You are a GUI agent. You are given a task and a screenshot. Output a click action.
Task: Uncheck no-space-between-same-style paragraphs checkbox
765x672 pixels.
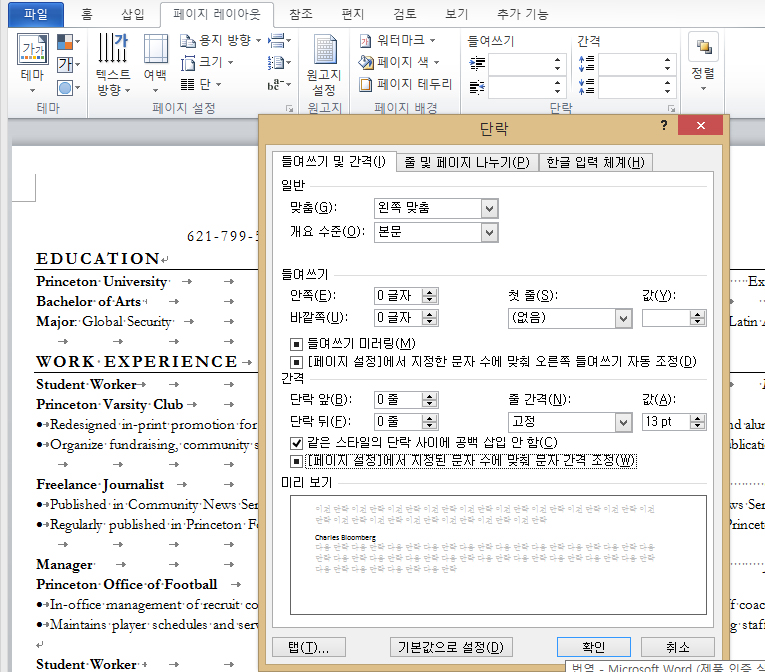(296, 442)
